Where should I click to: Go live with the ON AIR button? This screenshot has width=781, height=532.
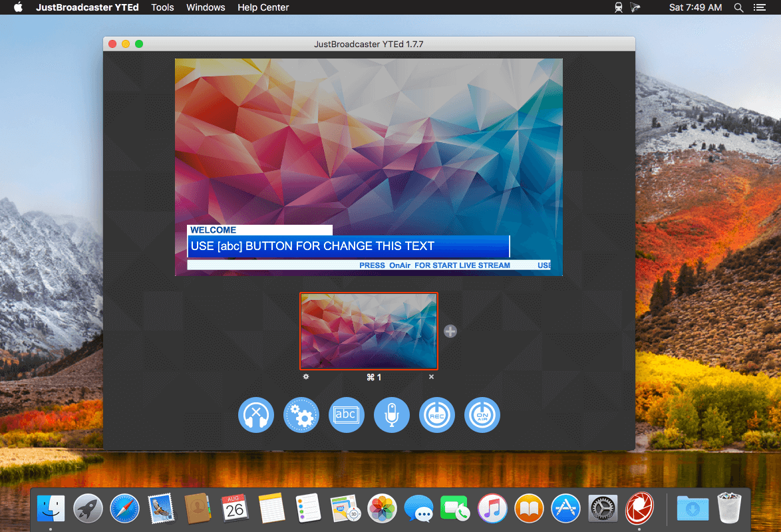(482, 415)
